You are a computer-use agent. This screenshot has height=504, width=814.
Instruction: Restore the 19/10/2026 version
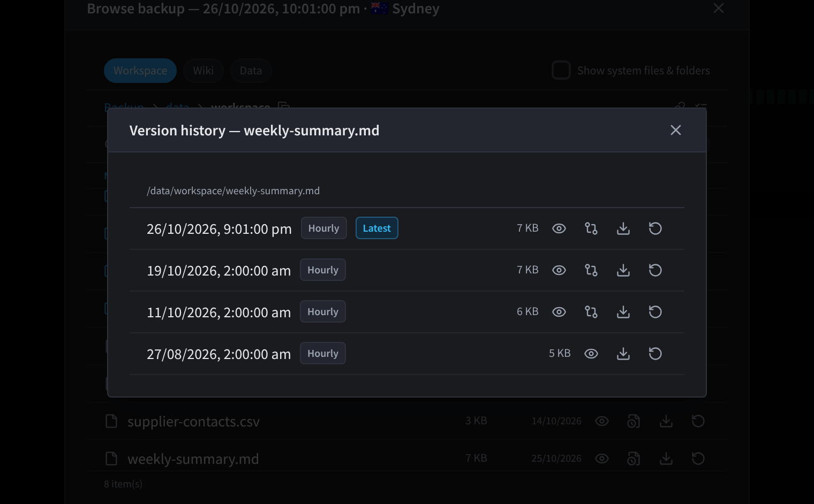[x=655, y=270]
